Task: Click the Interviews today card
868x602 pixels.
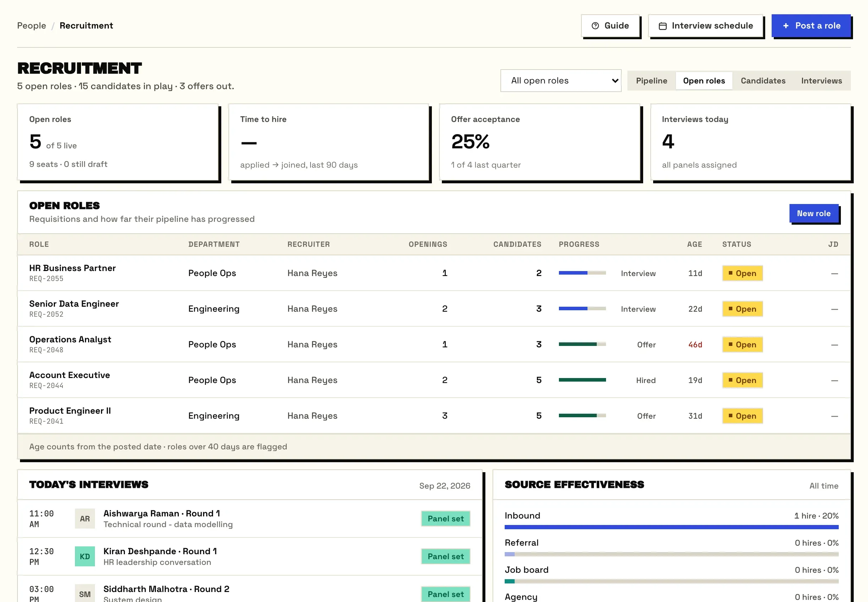Action: (x=750, y=142)
